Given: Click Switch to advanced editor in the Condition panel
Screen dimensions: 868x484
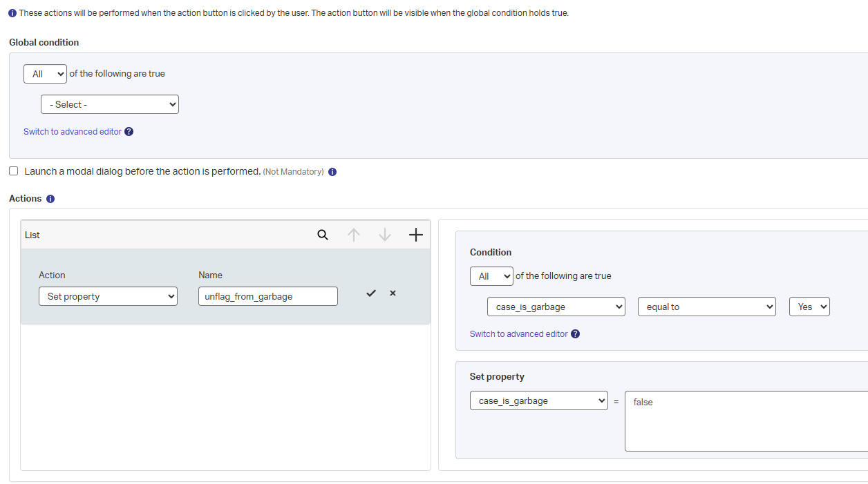Looking at the screenshot, I should pos(518,334).
